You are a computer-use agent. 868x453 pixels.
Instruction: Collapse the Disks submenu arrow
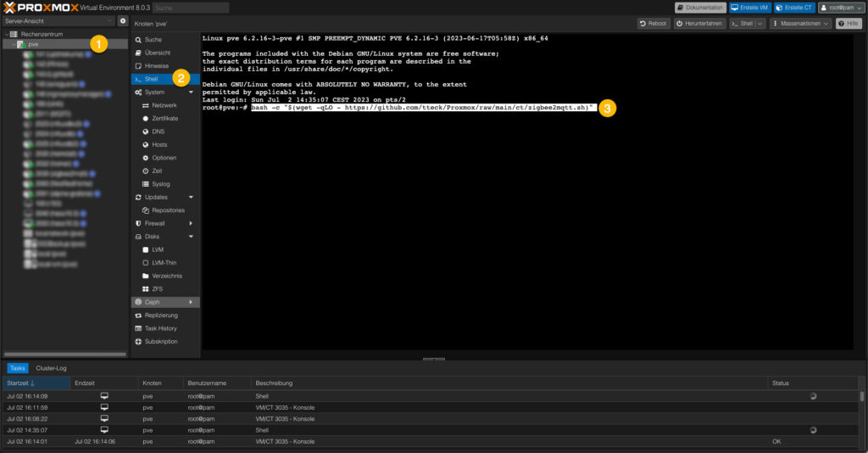click(x=191, y=237)
